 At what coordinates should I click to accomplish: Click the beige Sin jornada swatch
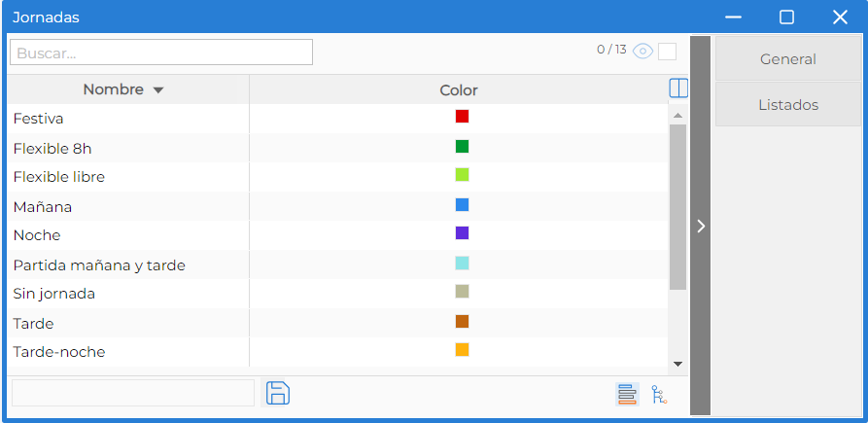tap(463, 291)
